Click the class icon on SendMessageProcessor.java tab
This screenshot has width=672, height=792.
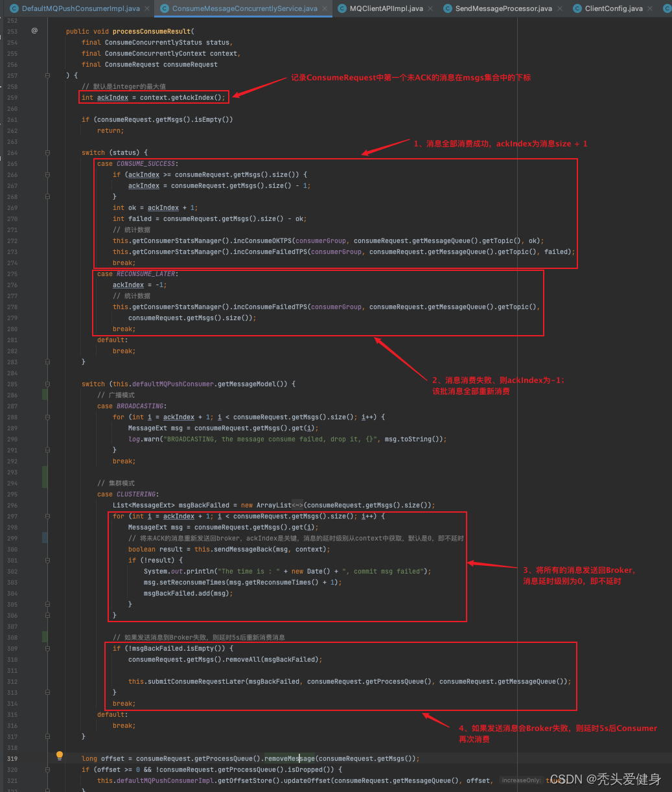pos(446,8)
